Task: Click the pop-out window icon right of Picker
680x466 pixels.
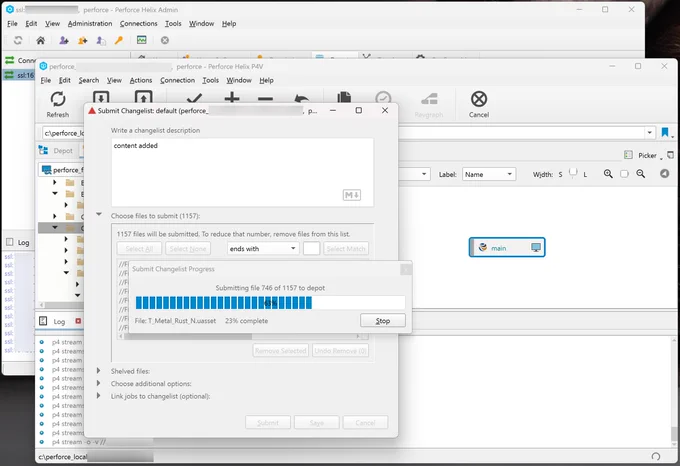Action: (x=670, y=155)
